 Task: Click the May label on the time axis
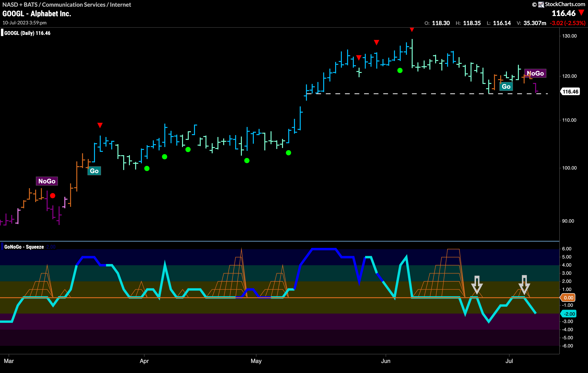click(x=256, y=361)
